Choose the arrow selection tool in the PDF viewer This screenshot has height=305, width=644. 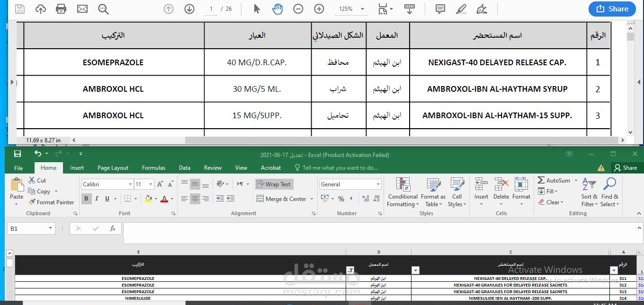(x=257, y=9)
